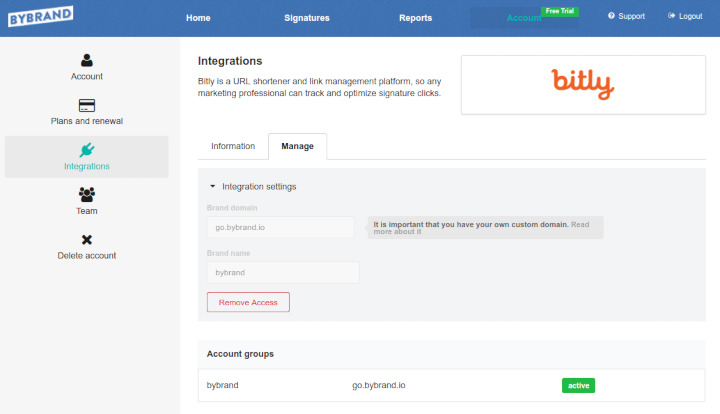Click the Free Trial badge
This screenshot has height=414, width=720.
click(x=560, y=11)
